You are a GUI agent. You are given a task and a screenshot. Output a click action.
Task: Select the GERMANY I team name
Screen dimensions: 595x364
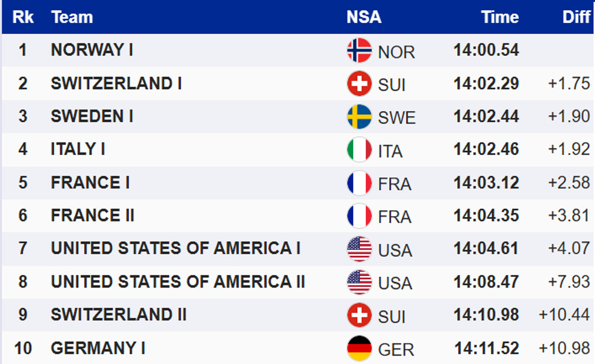coord(98,348)
